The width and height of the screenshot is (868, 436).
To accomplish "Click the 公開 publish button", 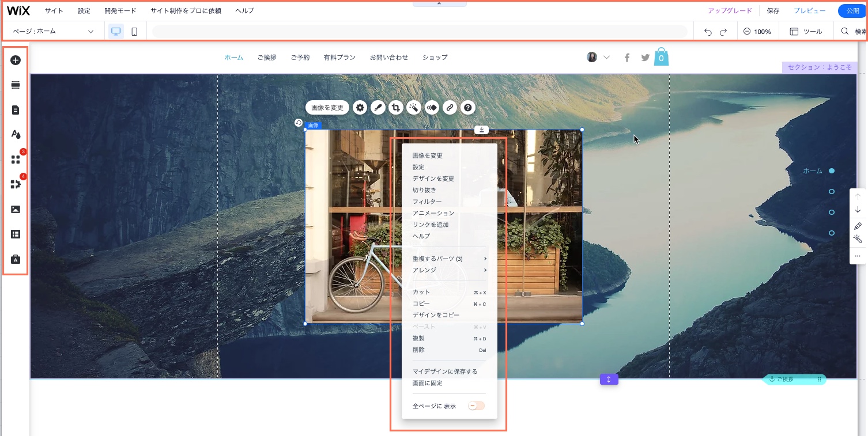I will [852, 11].
